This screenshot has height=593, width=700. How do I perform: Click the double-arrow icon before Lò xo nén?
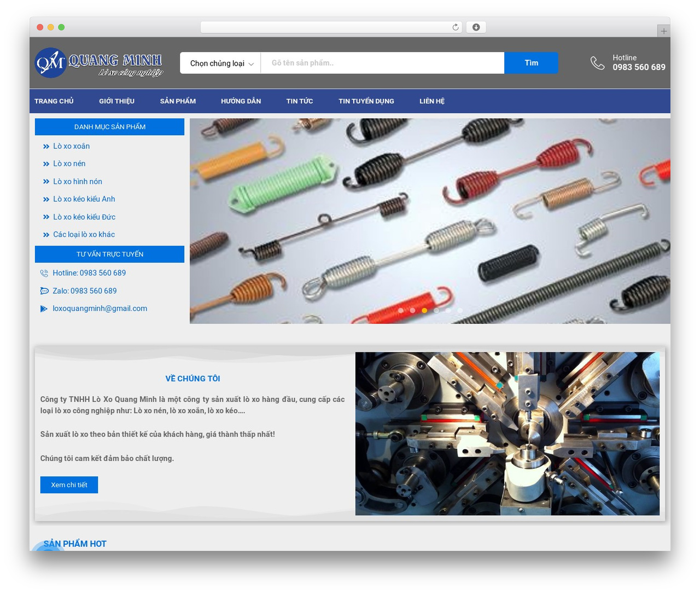point(46,164)
